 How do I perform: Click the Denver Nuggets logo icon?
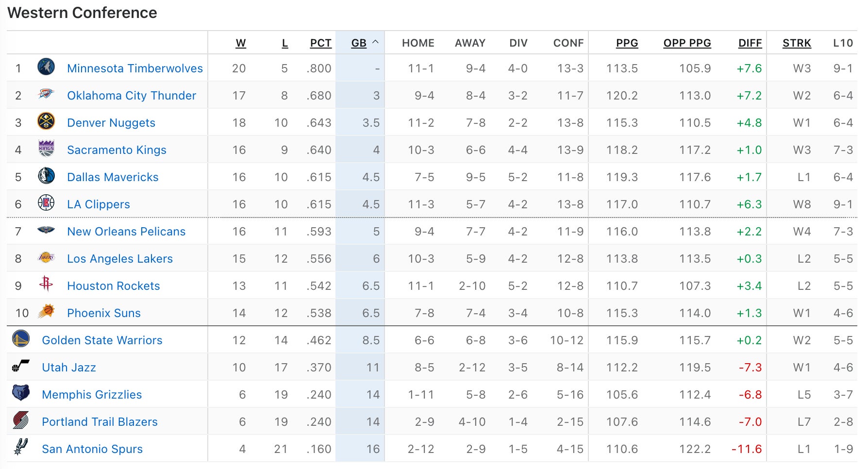46,121
